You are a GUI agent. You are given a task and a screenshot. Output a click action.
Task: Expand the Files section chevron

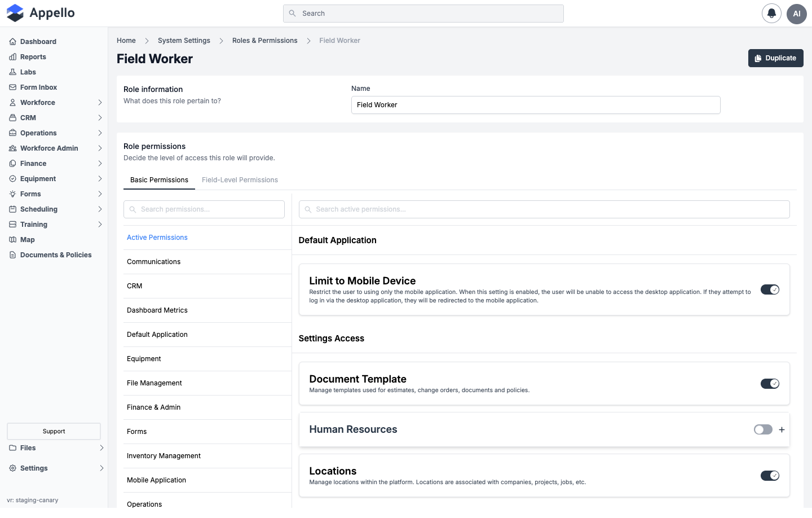point(101,448)
